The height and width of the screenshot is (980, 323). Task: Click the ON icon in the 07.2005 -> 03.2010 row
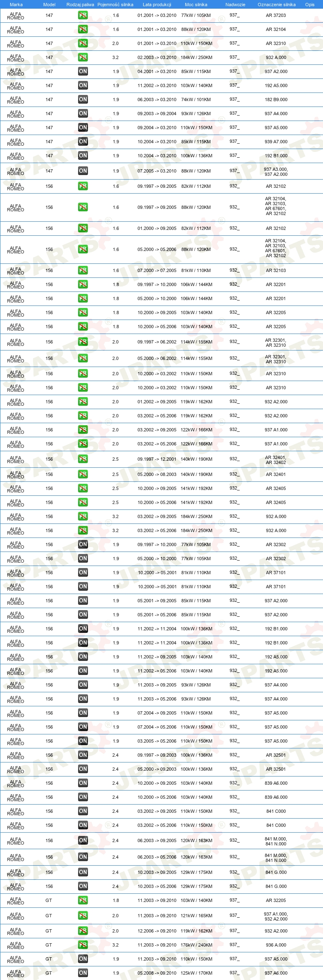[83, 171]
